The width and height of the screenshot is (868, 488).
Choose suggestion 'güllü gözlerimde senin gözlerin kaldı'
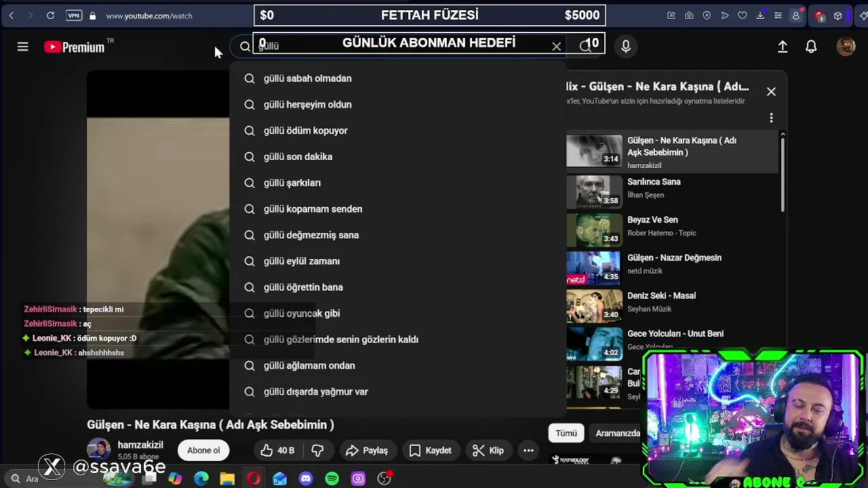pyautogui.click(x=397, y=340)
